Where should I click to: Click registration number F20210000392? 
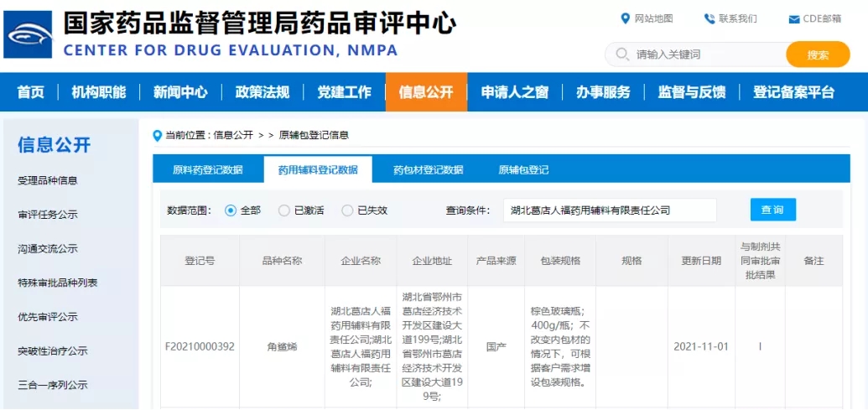(200, 347)
